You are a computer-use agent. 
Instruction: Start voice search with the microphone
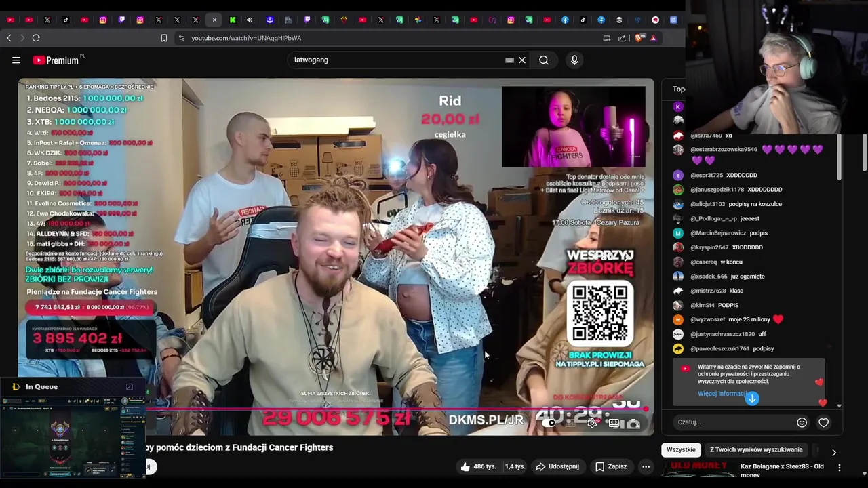[574, 60]
